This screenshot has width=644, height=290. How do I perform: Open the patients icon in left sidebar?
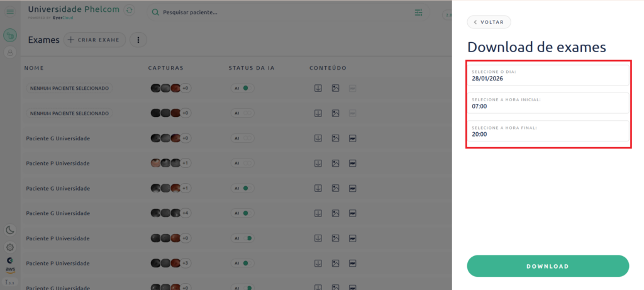click(10, 53)
